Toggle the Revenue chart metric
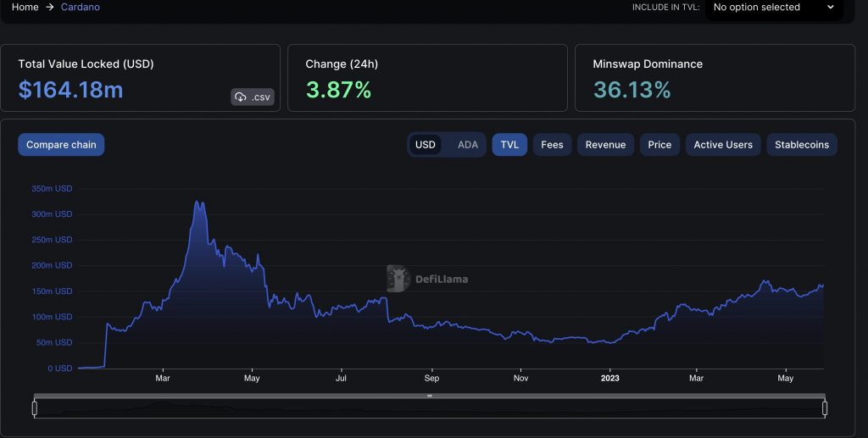This screenshot has height=438, width=868. [605, 144]
